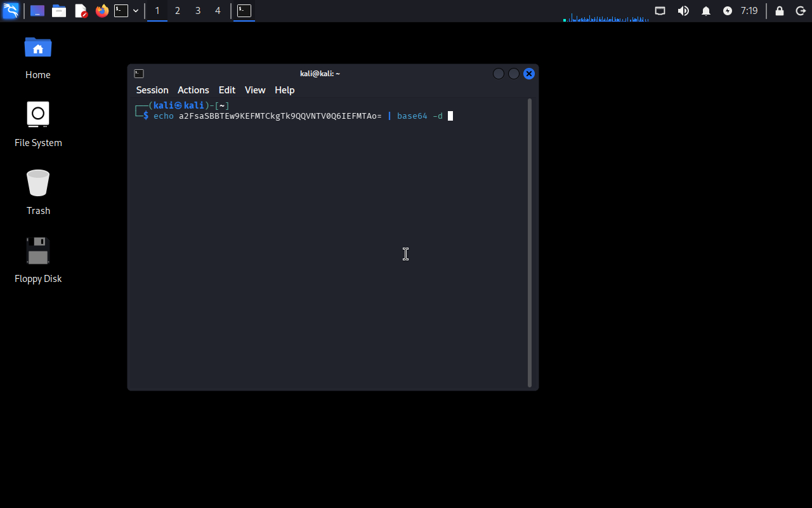Expand the terminal launcher dropdown arrow

tap(136, 11)
